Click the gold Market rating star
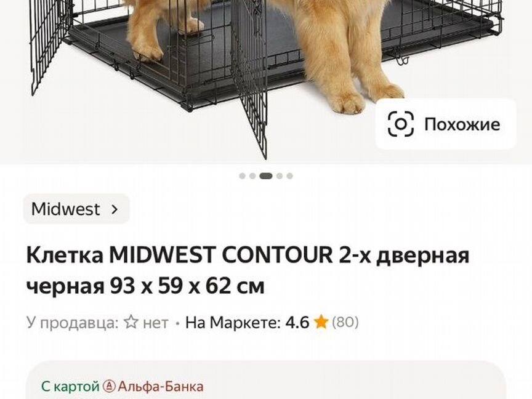Image resolution: width=532 pixels, height=399 pixels. pos(321,322)
